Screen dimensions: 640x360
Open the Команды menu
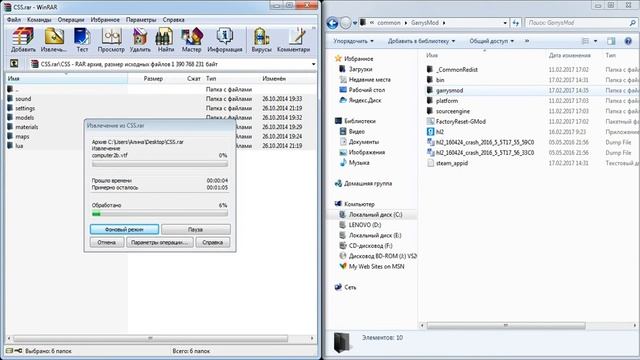[39, 20]
